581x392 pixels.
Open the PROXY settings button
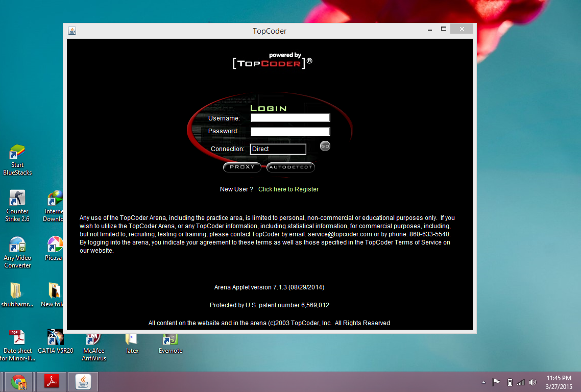click(242, 167)
